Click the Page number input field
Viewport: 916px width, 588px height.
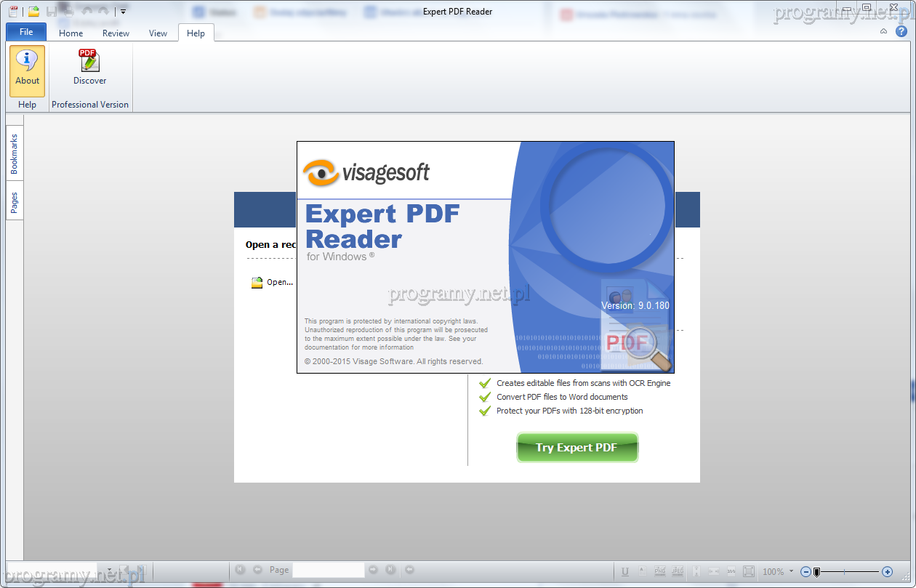tap(328, 571)
